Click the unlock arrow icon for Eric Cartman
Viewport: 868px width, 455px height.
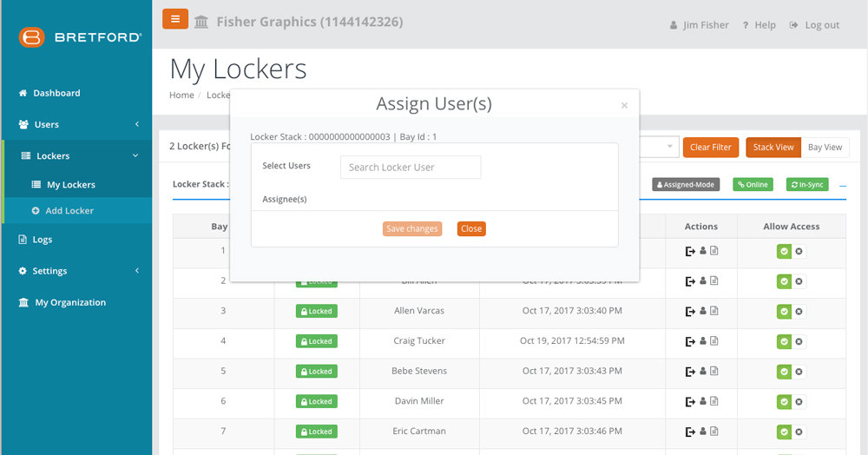(x=690, y=432)
